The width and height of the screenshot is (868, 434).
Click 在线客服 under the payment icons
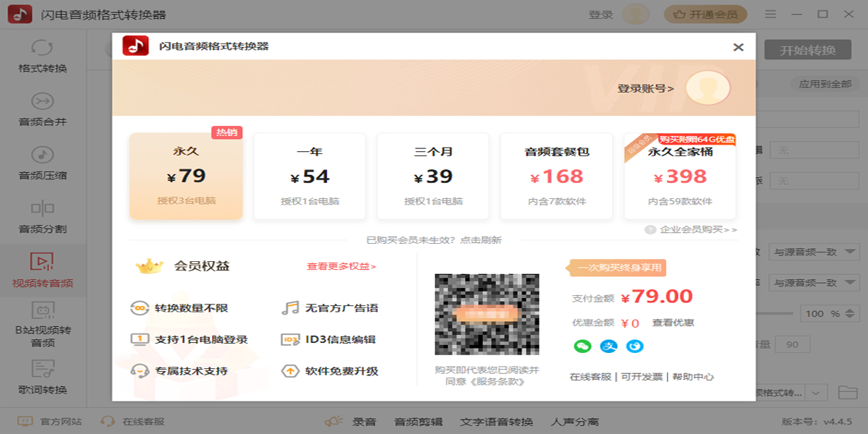(590, 377)
